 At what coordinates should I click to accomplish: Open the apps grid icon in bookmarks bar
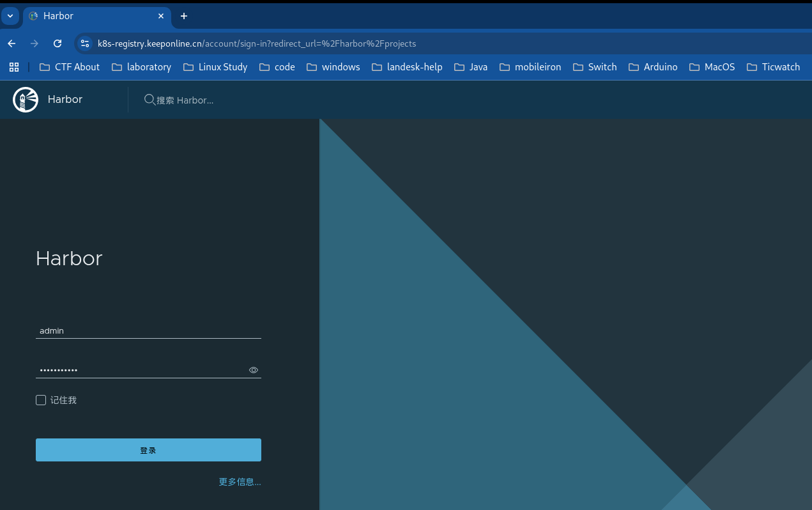tap(14, 67)
